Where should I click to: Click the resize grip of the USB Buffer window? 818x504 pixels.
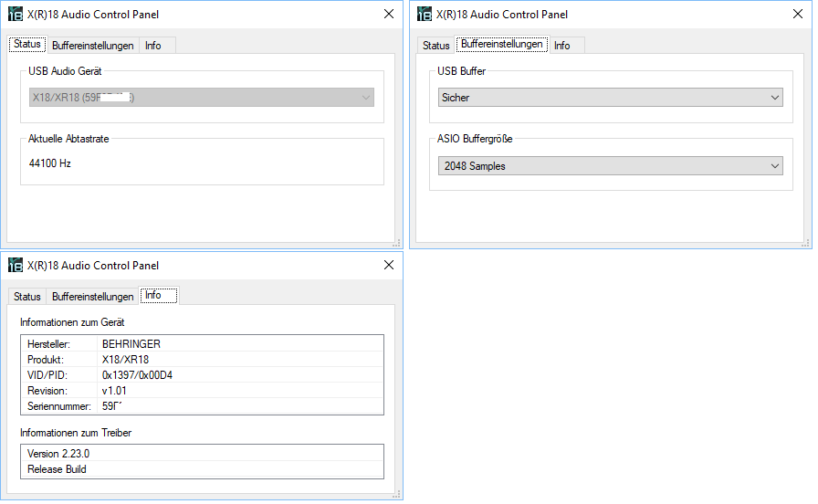(806, 243)
